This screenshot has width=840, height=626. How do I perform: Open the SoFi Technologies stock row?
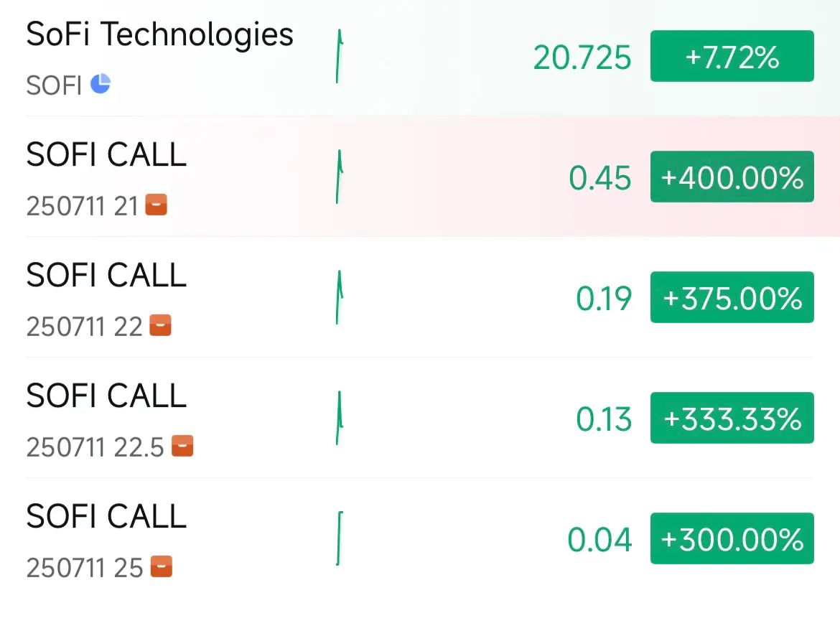(420, 57)
